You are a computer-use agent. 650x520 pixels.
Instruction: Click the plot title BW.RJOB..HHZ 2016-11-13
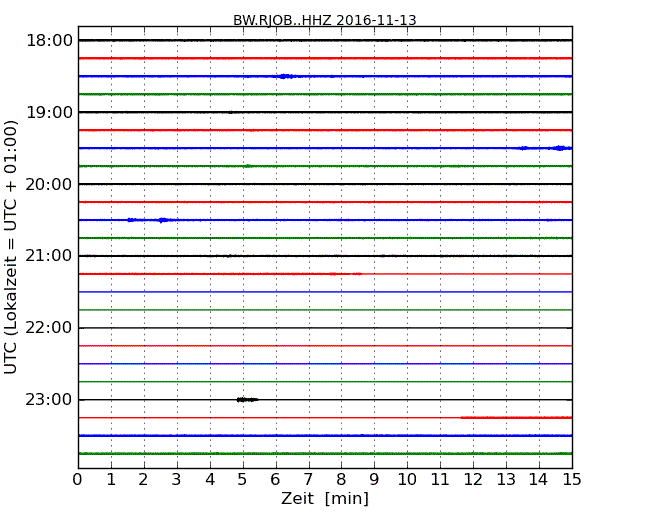tap(325, 20)
